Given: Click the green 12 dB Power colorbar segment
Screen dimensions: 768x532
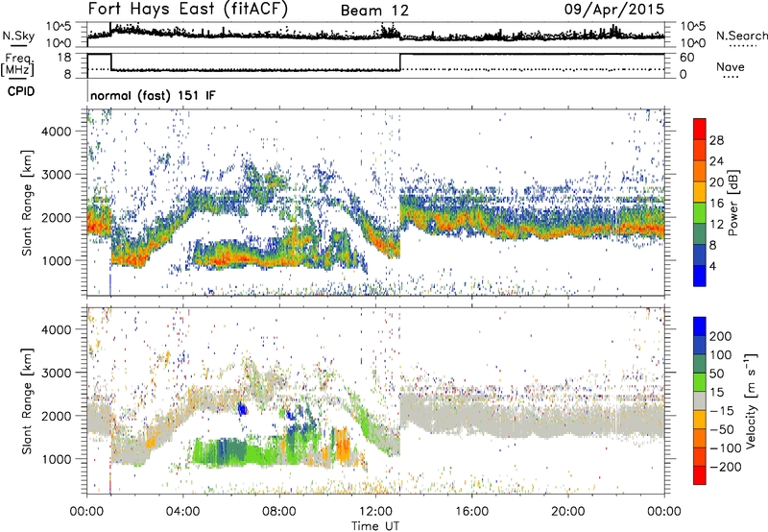Looking at the screenshot, I should [x=700, y=213].
